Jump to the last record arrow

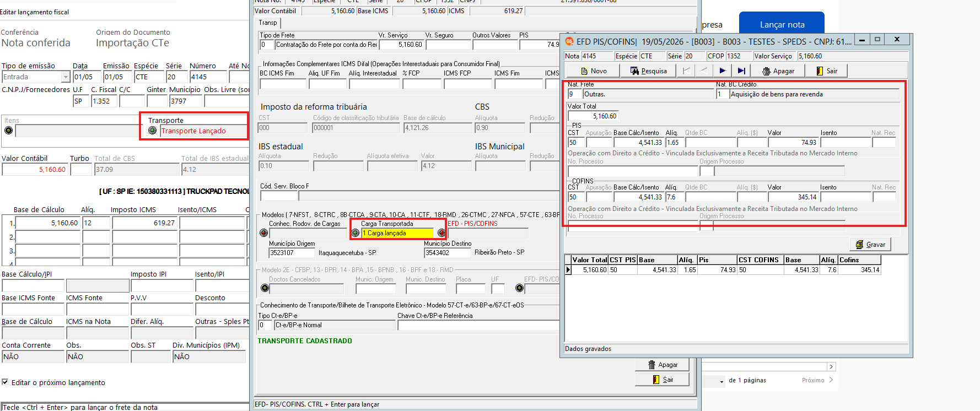(x=741, y=71)
